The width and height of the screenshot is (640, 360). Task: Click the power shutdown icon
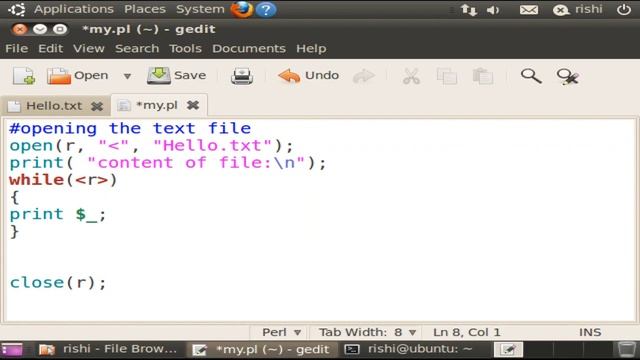(x=624, y=9)
